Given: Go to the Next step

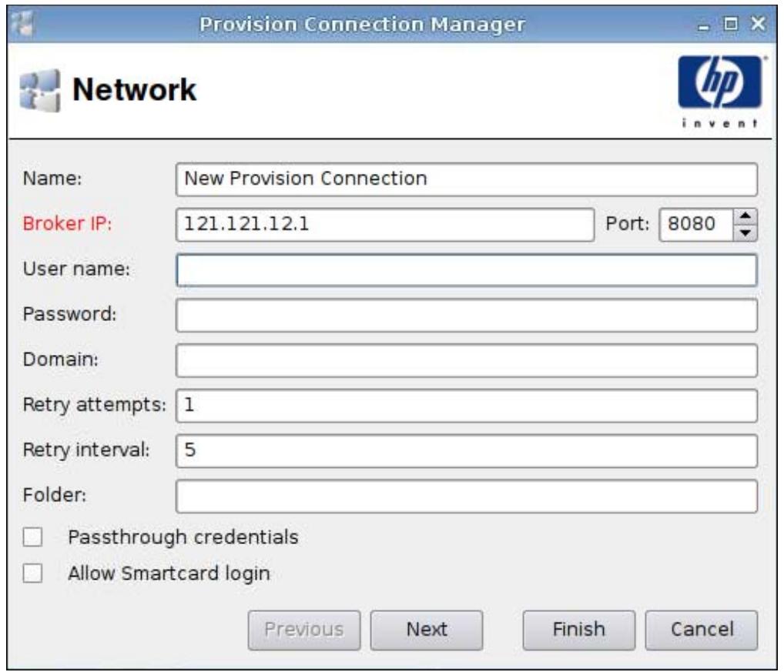Looking at the screenshot, I should coord(427,630).
